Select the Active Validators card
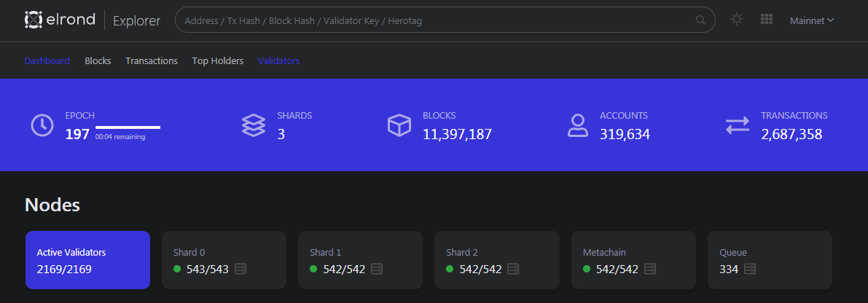Screen dimensions: 868x303 (x=87, y=260)
